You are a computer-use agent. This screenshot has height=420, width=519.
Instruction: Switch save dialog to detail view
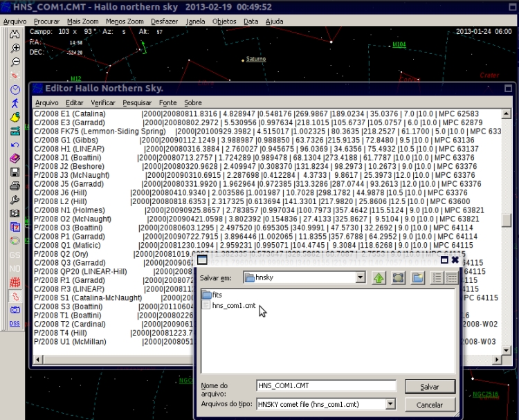[x=451, y=277]
